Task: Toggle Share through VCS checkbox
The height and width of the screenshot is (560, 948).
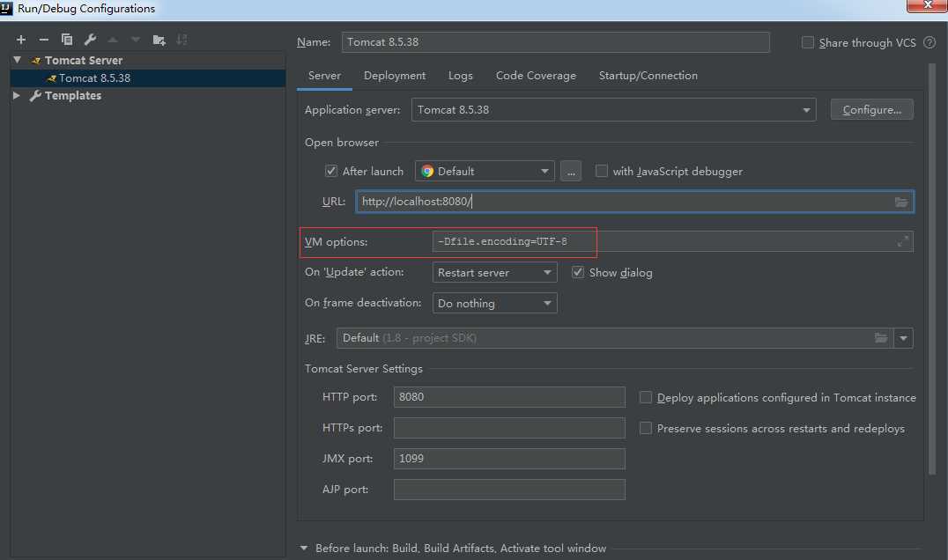Action: (807, 42)
